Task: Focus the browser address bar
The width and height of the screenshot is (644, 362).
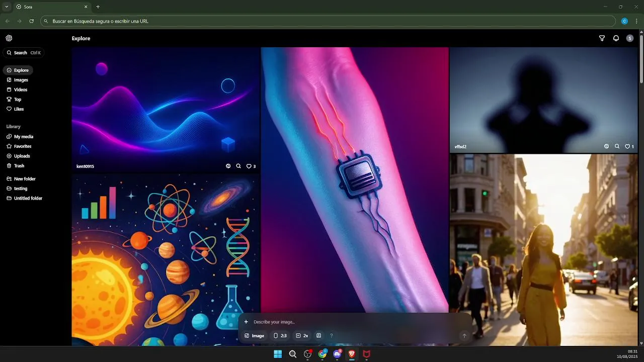Action: [x=328, y=21]
